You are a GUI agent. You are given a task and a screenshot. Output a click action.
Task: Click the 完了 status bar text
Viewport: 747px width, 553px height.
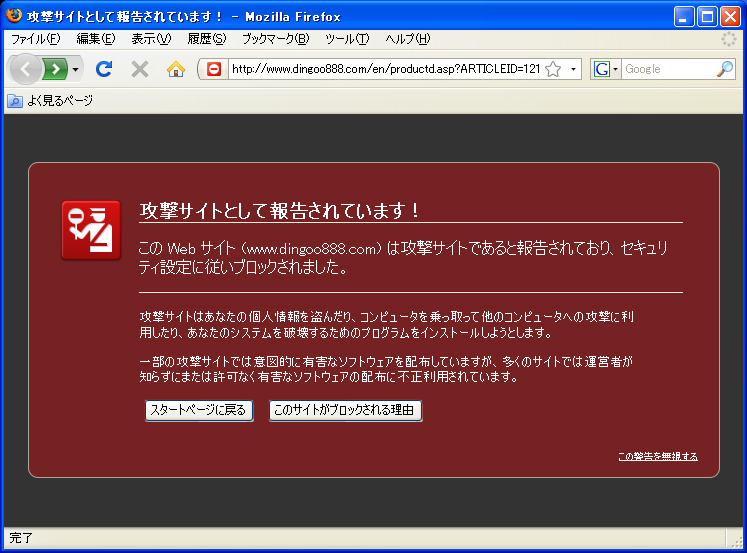tap(21, 538)
